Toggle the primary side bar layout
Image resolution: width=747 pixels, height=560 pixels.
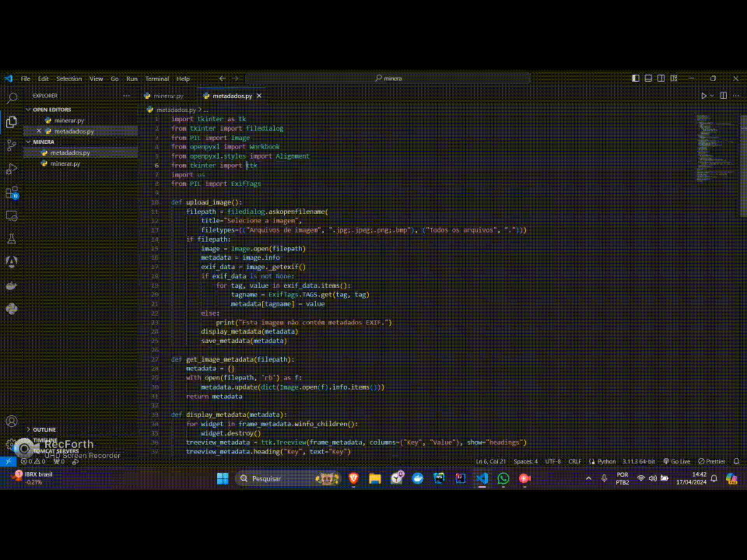point(635,78)
